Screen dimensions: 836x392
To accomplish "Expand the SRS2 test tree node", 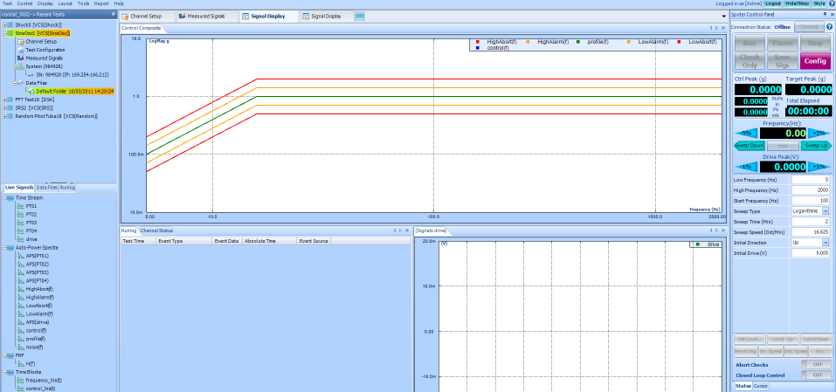I will pyautogui.click(x=5, y=107).
